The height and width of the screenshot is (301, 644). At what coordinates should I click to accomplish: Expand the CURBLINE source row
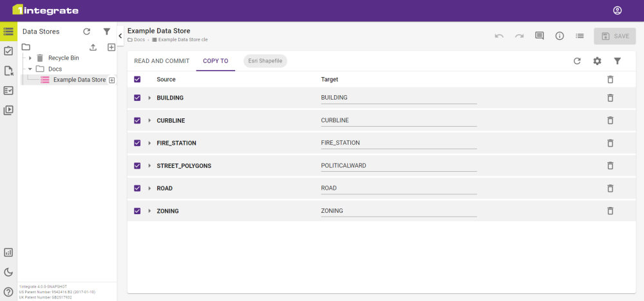pyautogui.click(x=149, y=120)
